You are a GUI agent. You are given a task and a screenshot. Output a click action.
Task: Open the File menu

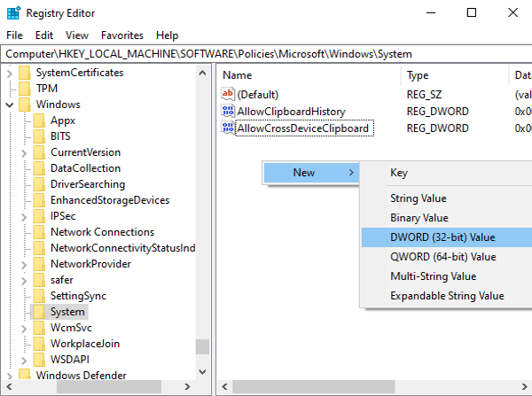[x=14, y=35]
